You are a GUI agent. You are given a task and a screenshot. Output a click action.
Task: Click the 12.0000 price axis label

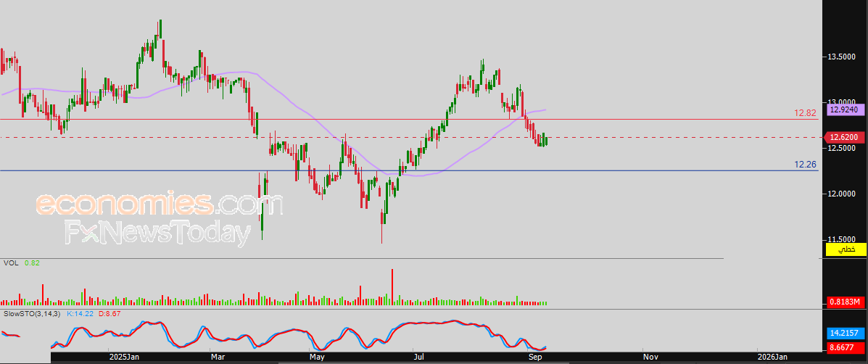[841, 194]
